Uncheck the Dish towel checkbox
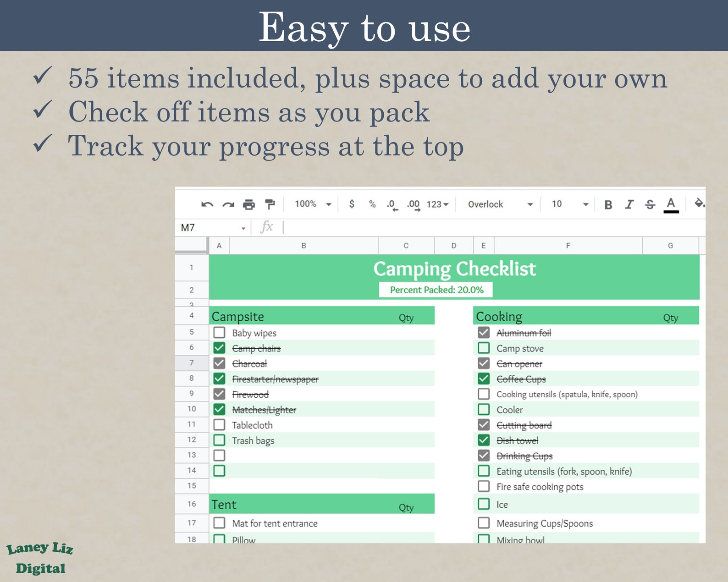The width and height of the screenshot is (728, 582). [x=484, y=440]
